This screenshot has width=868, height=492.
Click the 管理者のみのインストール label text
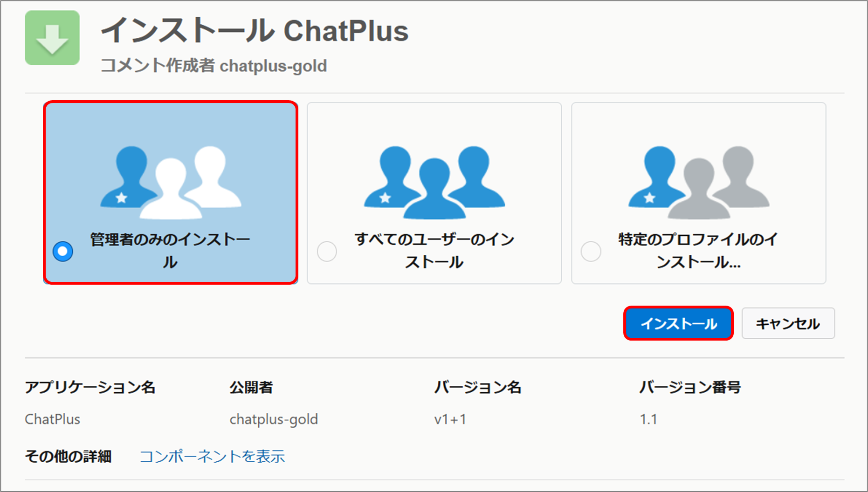[170, 251]
